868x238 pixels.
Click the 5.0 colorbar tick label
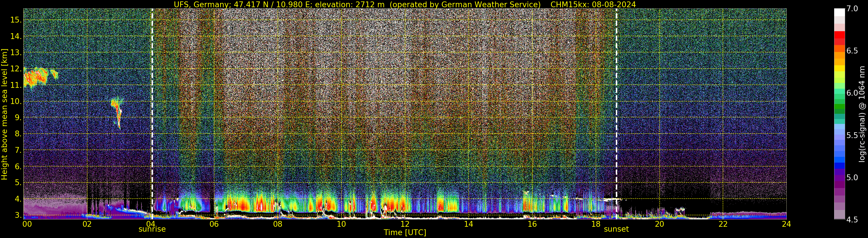tap(852, 177)
